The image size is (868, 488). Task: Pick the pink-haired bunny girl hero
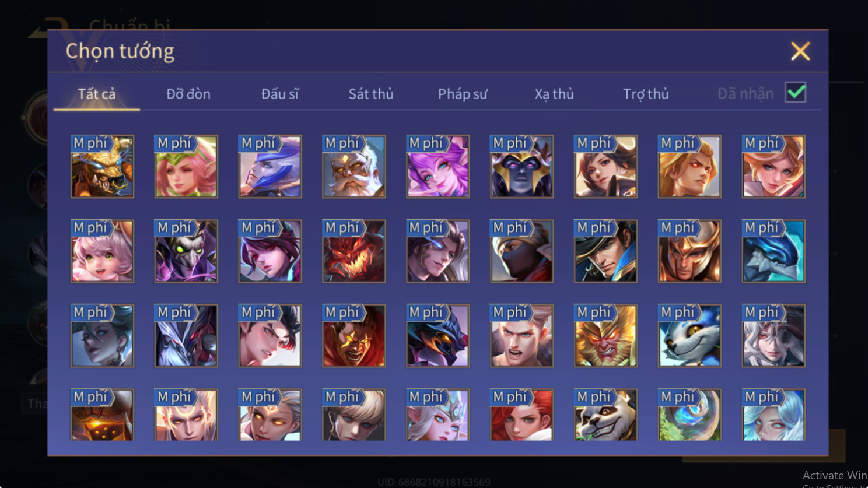click(x=102, y=251)
